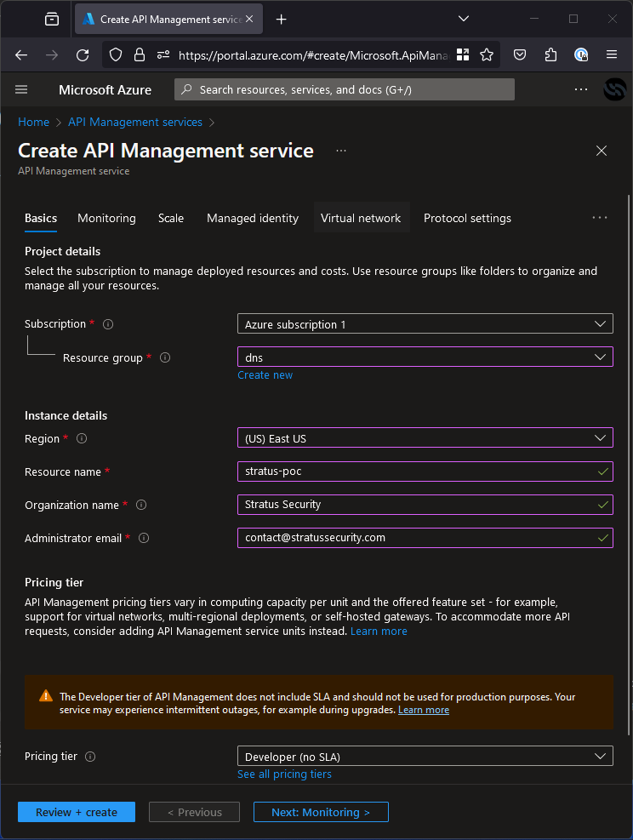The width and height of the screenshot is (633, 840).
Task: Switch to the Monitoring tab
Action: pos(106,218)
